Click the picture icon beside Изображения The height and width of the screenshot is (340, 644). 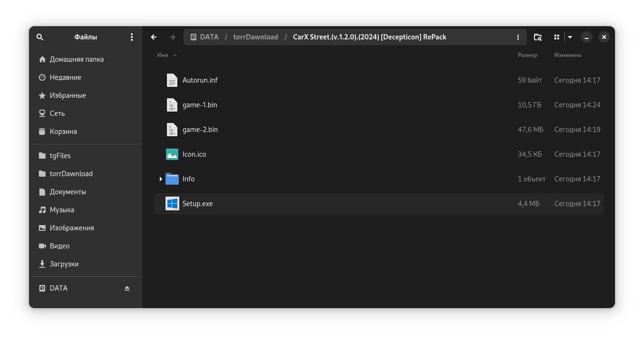pyautogui.click(x=42, y=228)
